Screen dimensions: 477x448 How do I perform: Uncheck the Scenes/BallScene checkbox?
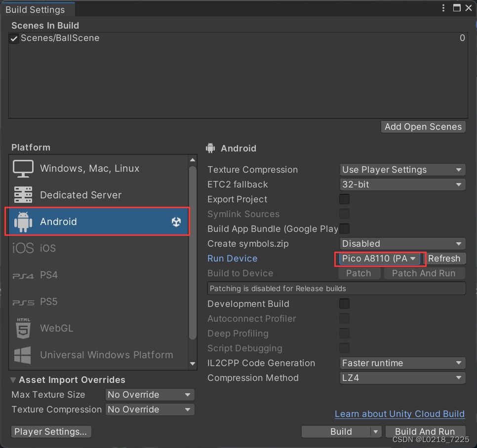pos(13,38)
